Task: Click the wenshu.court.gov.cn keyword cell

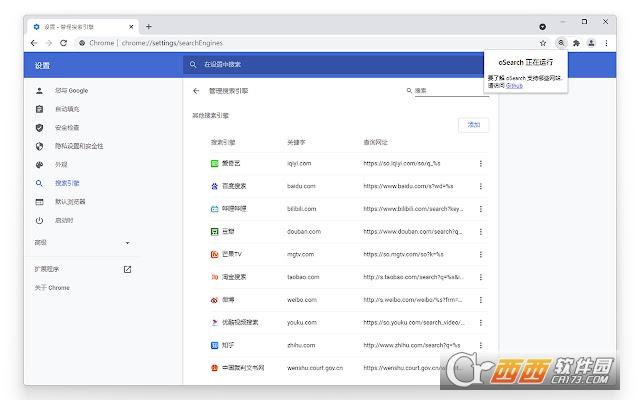Action: click(x=315, y=368)
